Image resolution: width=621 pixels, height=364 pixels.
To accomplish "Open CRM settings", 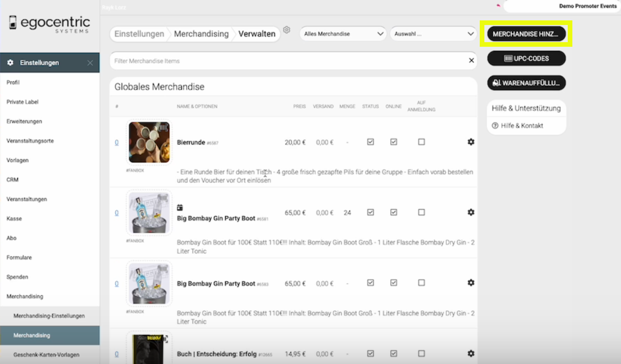I will [x=13, y=180].
